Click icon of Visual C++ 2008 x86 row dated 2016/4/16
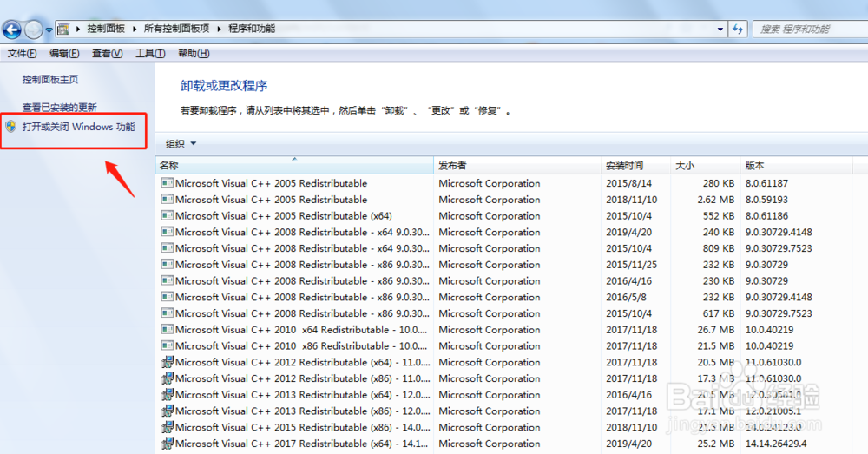Screen dimensions: 868x454 [168, 280]
